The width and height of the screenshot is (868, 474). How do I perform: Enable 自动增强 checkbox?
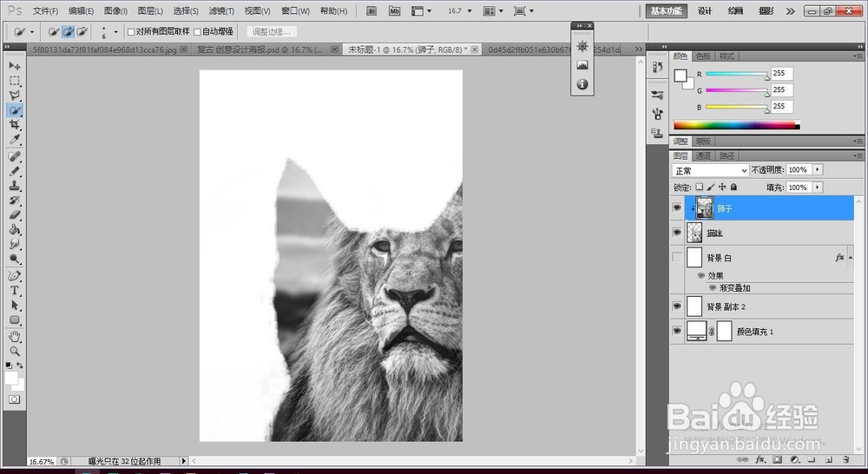[x=197, y=32]
